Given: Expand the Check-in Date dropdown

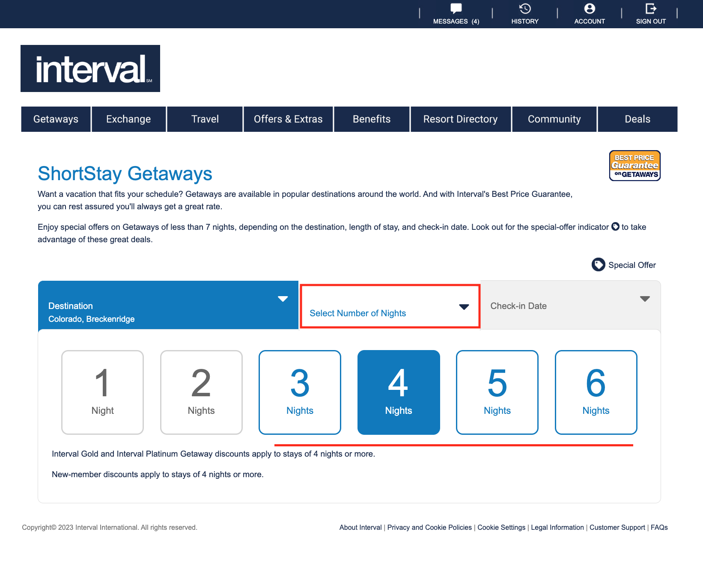Looking at the screenshot, I should pos(570,305).
